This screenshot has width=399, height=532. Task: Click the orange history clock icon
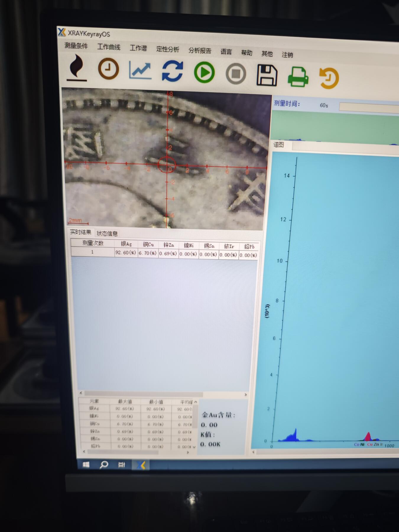[x=329, y=78]
